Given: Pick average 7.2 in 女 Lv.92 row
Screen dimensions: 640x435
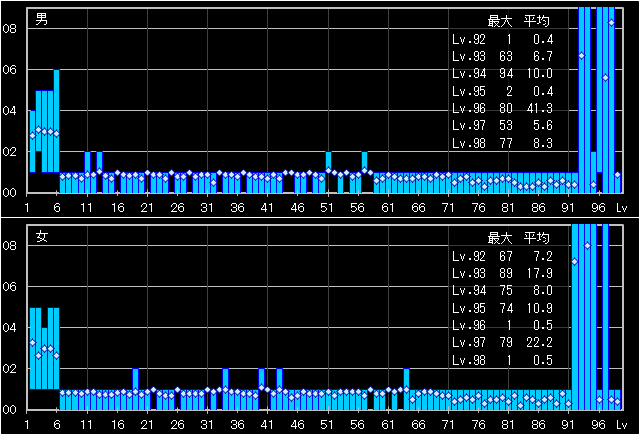Looking at the screenshot, I should point(543,256).
